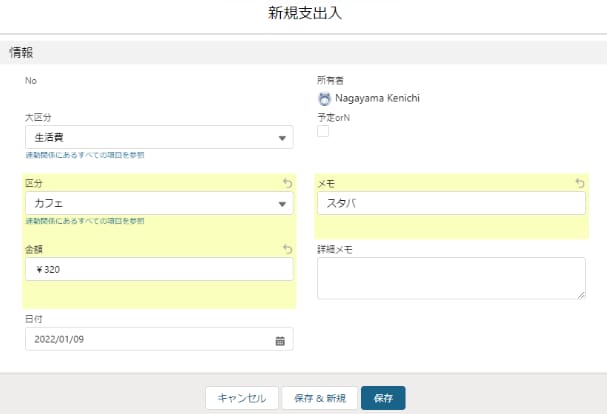This screenshot has height=414, width=607.
Task: Undo the メモ field change
Action: 580,183
